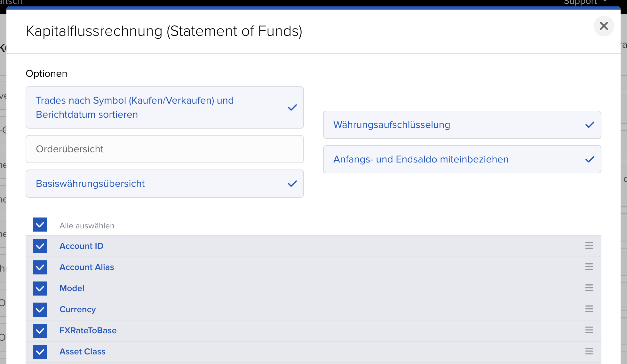Viewport: 627px width, 364px height.
Task: Click reorder handle on Currency row
Action: 589,309
